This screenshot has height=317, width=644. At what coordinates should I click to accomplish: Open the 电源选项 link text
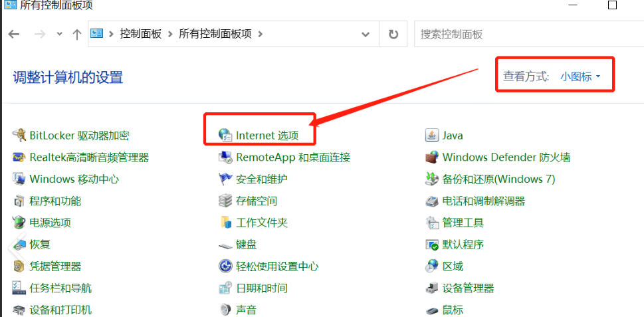click(x=50, y=223)
